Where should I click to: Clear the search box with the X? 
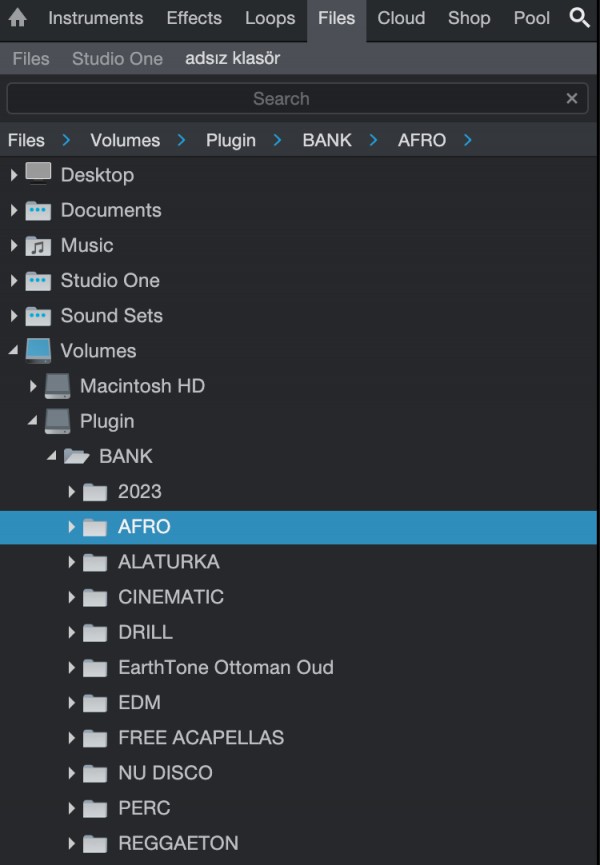click(x=571, y=98)
